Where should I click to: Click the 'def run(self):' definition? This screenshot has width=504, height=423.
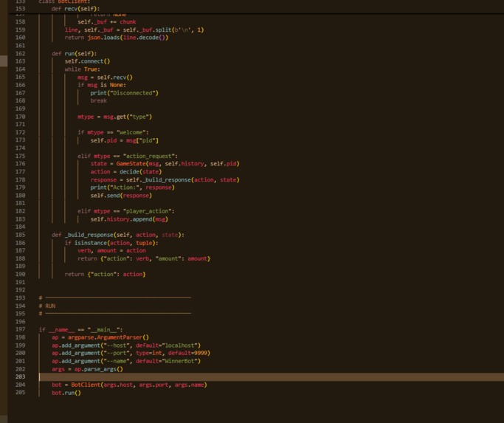click(x=74, y=53)
